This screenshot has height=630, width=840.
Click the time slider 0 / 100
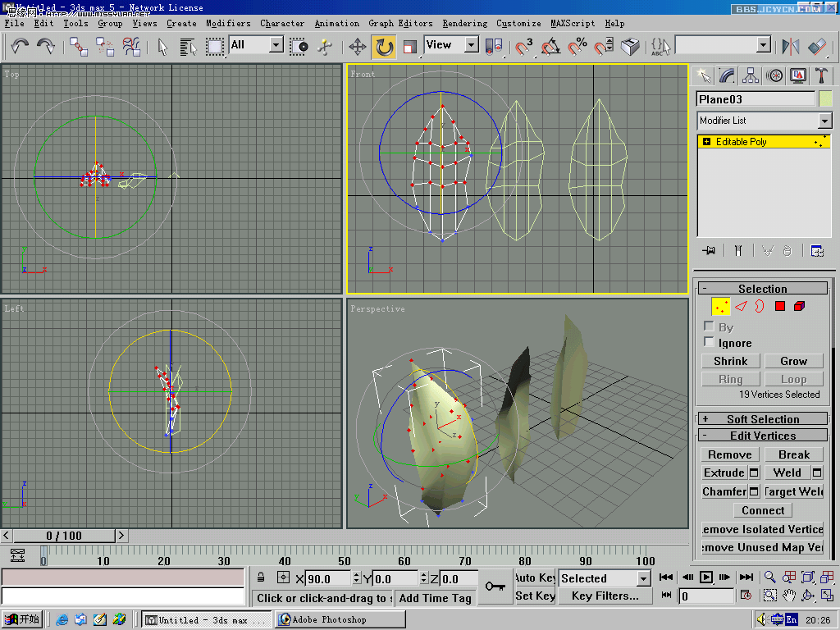(x=64, y=536)
